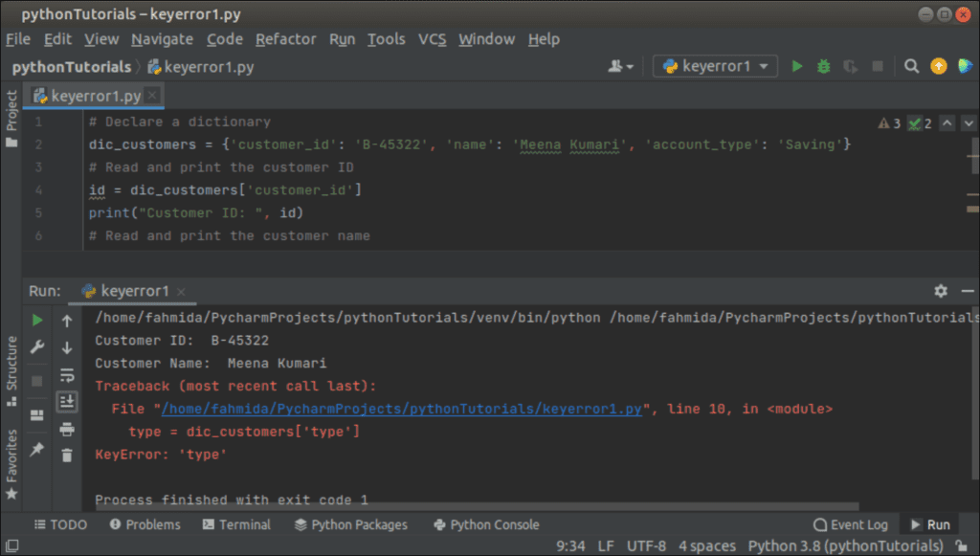Collapse the Run tool window with minimize arrow

(967, 291)
